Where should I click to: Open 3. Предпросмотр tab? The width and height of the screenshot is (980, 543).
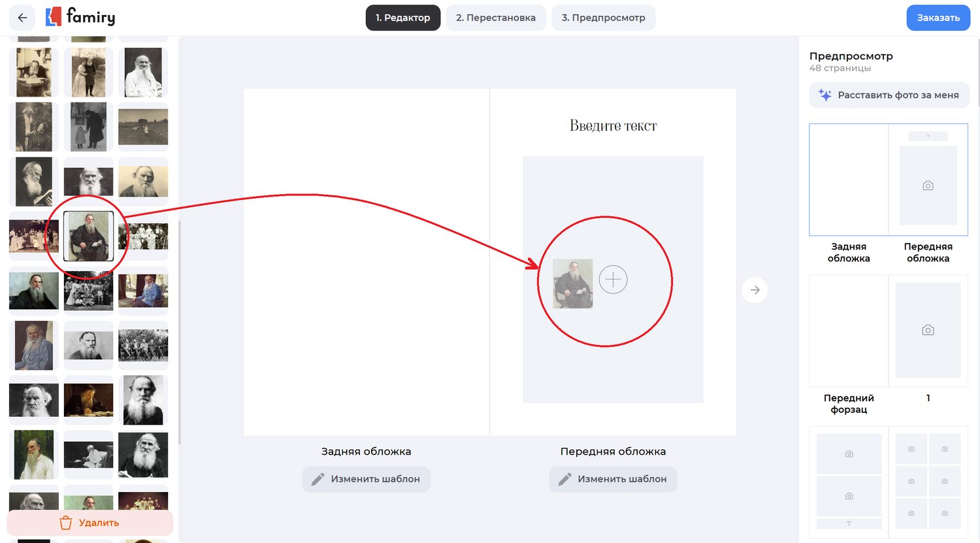(603, 18)
